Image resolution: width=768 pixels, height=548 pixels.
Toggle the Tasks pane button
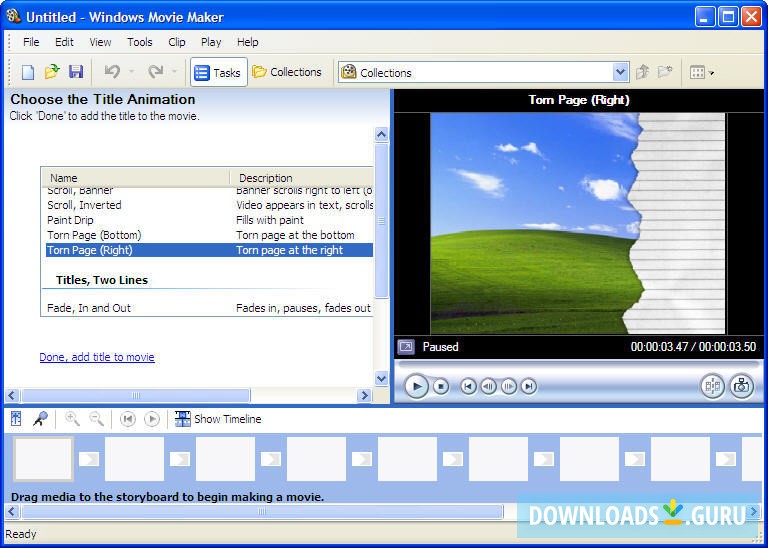click(218, 72)
